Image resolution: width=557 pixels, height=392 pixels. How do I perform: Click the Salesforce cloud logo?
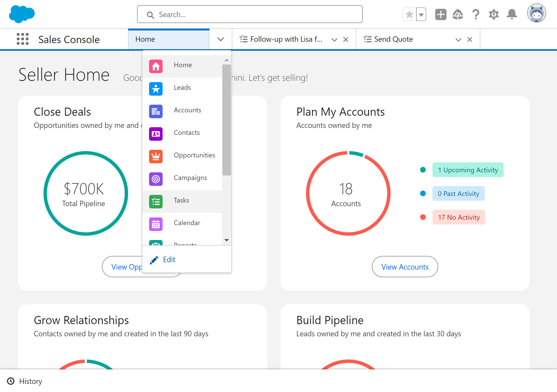(x=22, y=14)
